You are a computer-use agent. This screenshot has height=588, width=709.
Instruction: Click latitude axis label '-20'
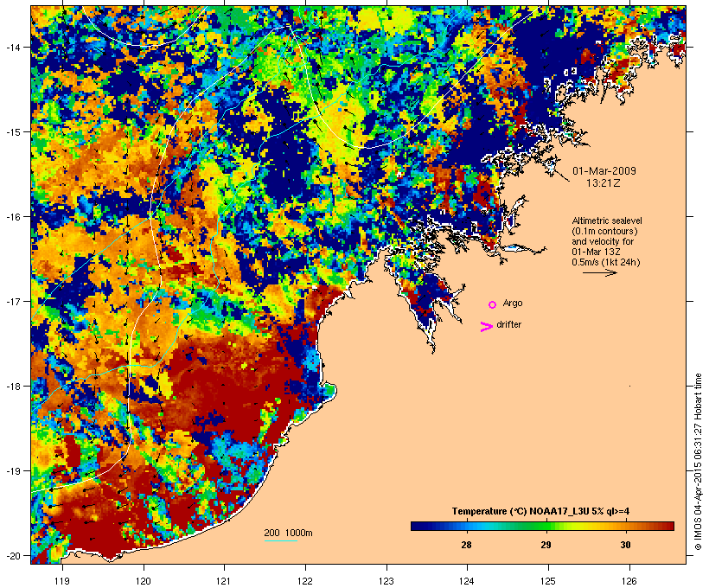tap(12, 555)
